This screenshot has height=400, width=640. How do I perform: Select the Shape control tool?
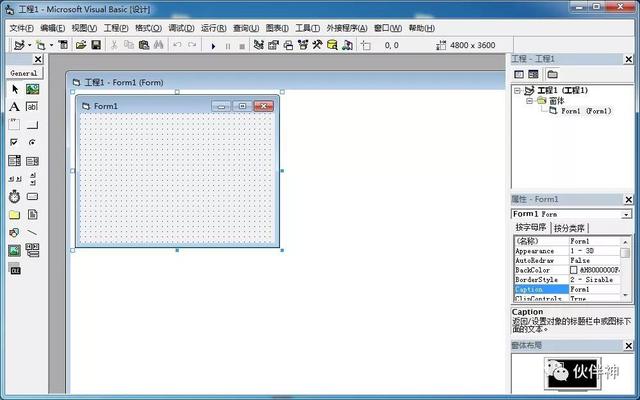pyautogui.click(x=14, y=232)
